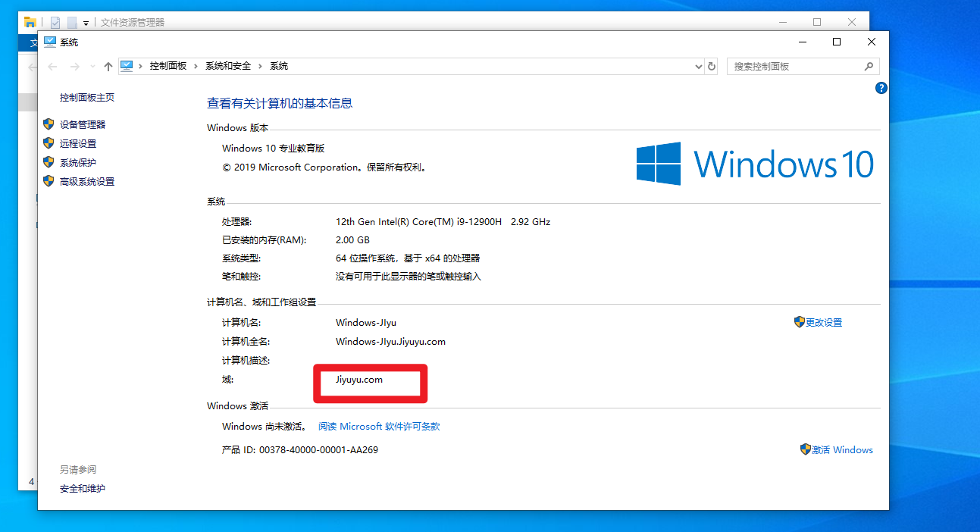Click the shield icon beside 远程设置
The image size is (980, 532).
49,143
